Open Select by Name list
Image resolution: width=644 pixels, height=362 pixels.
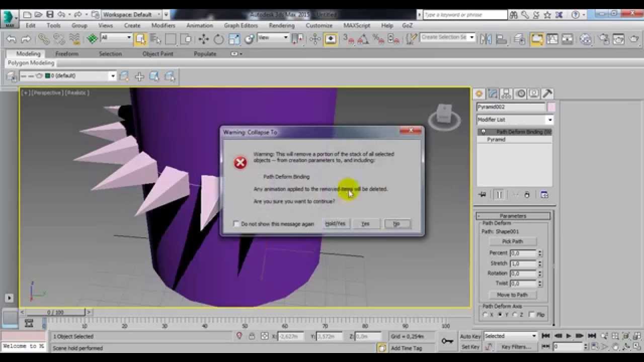pyautogui.click(x=155, y=39)
